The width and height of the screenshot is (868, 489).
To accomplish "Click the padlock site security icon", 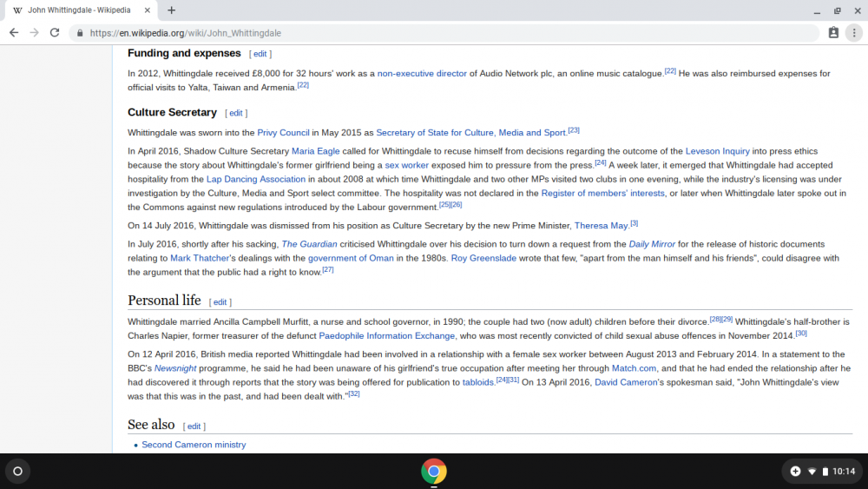I will point(80,33).
